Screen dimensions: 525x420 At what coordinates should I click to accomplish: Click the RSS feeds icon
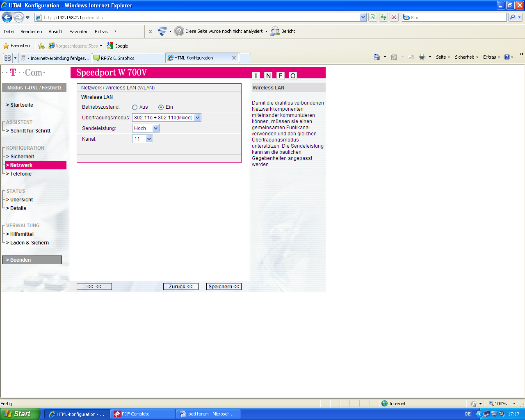[x=394, y=57]
